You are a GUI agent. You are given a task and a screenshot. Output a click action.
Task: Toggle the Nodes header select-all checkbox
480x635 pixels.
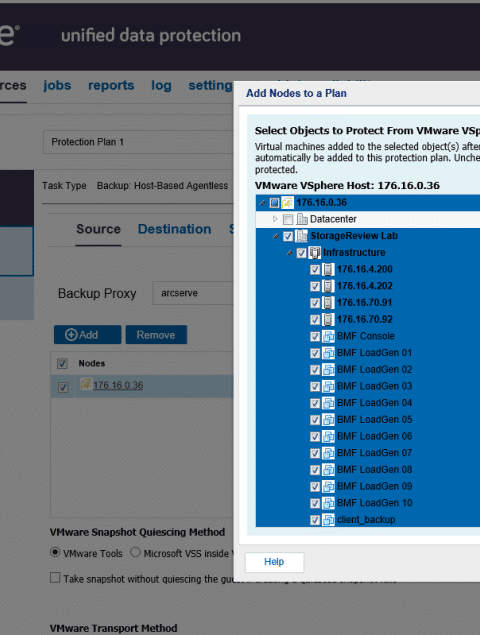click(x=62, y=364)
